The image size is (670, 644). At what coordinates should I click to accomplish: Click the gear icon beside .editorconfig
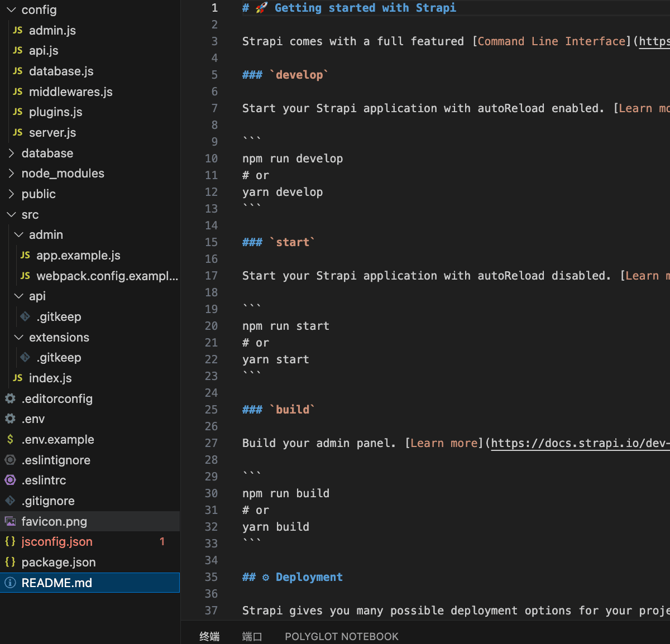coord(10,398)
